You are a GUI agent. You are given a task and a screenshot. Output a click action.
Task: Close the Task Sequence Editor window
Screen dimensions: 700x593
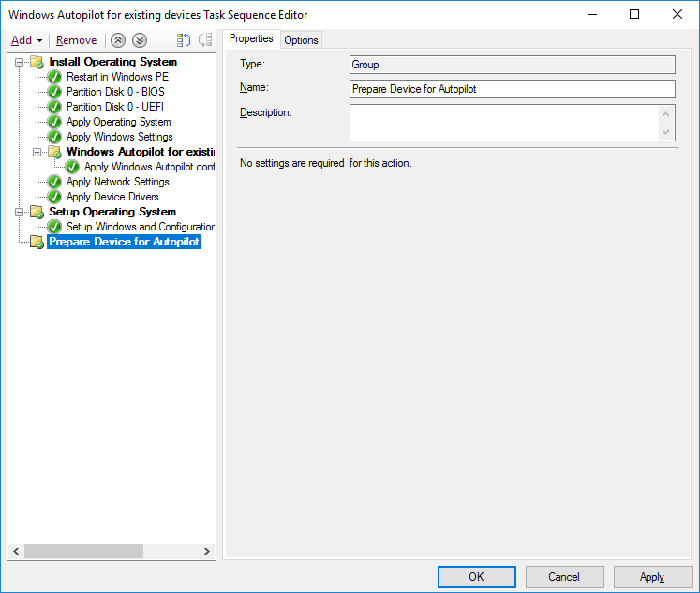(678, 15)
